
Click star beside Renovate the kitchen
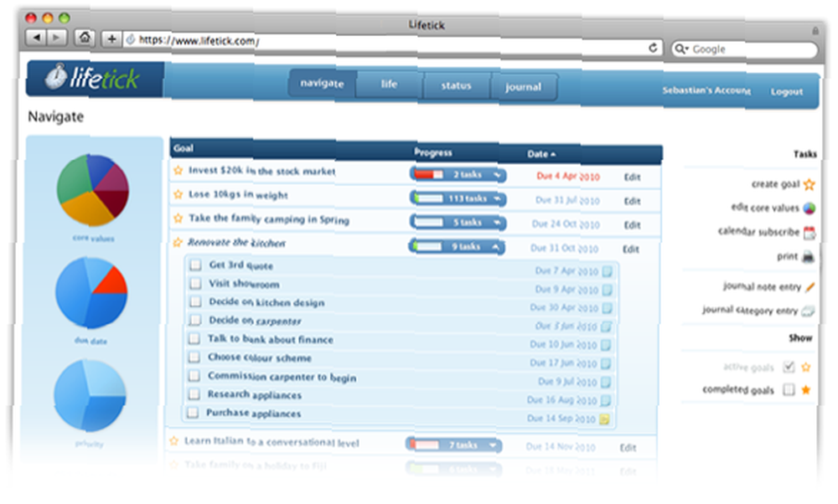click(178, 243)
